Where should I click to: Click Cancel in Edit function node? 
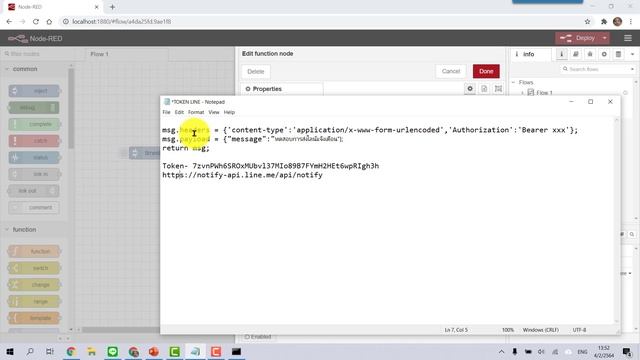pyautogui.click(x=451, y=71)
